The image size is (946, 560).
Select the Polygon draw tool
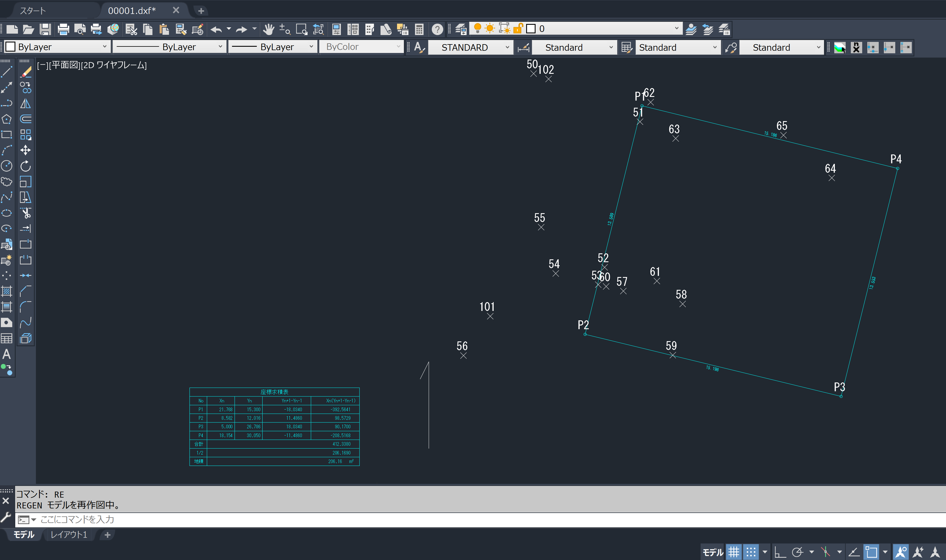point(7,119)
